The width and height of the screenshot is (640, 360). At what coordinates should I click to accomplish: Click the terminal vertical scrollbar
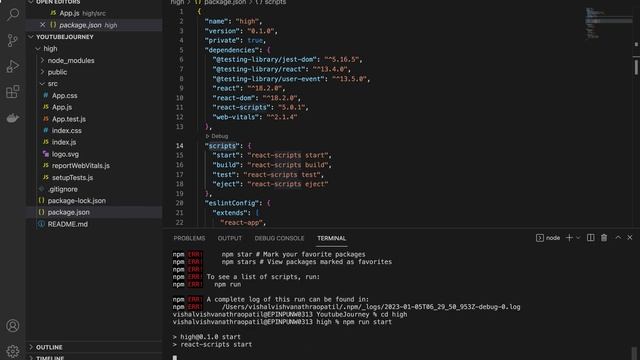[x=634, y=353]
